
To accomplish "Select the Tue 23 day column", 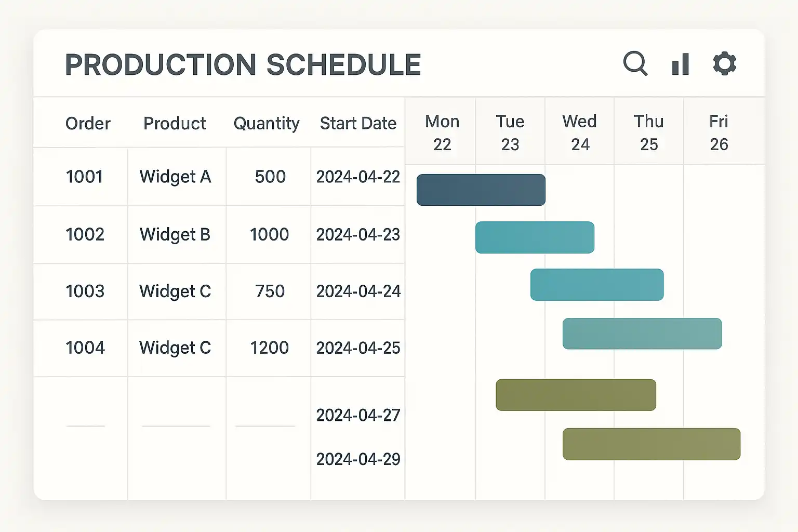I will point(510,132).
